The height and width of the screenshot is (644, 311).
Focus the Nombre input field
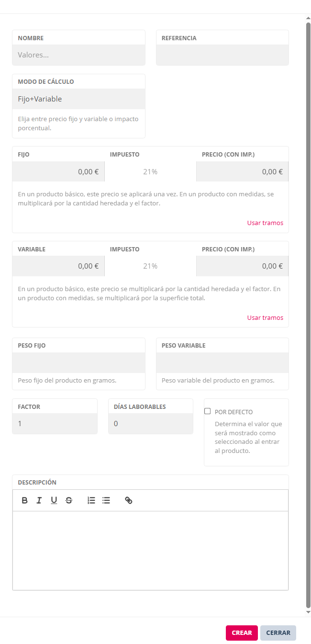pyautogui.click(x=78, y=55)
